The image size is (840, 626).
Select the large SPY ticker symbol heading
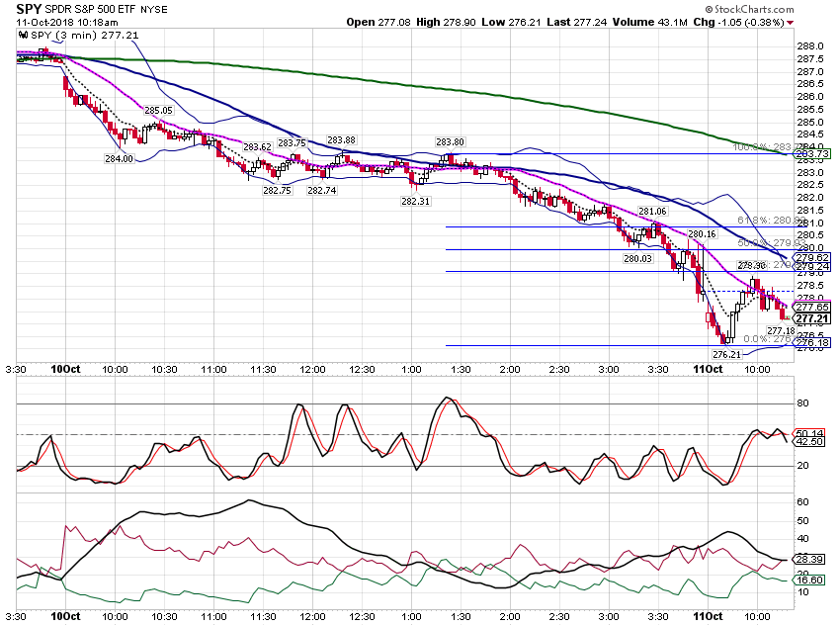point(29,9)
